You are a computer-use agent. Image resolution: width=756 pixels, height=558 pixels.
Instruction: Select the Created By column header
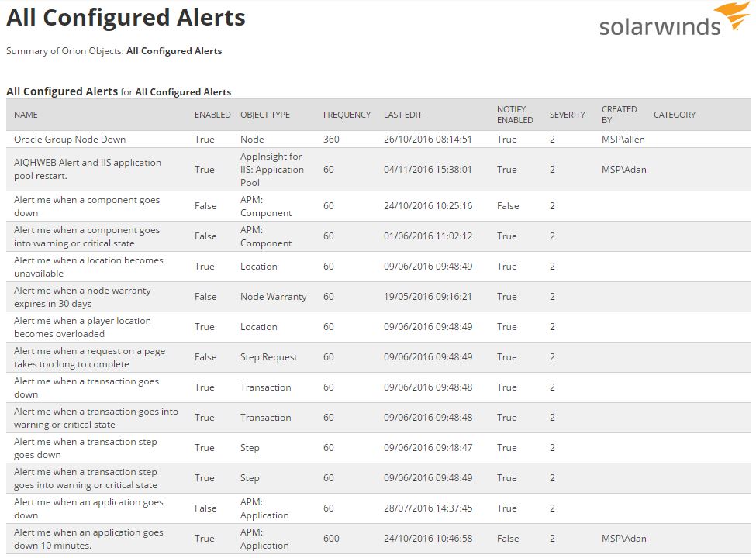[619, 115]
